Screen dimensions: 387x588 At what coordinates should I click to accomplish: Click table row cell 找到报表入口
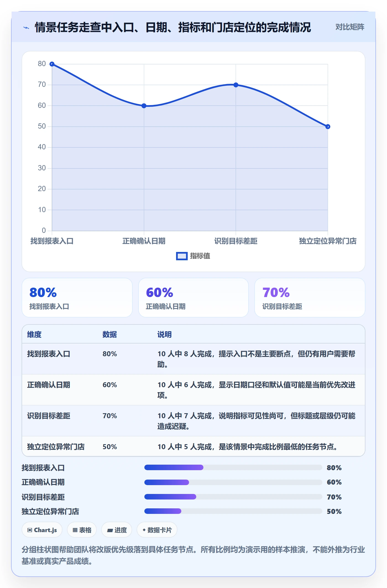pyautogui.click(x=49, y=354)
